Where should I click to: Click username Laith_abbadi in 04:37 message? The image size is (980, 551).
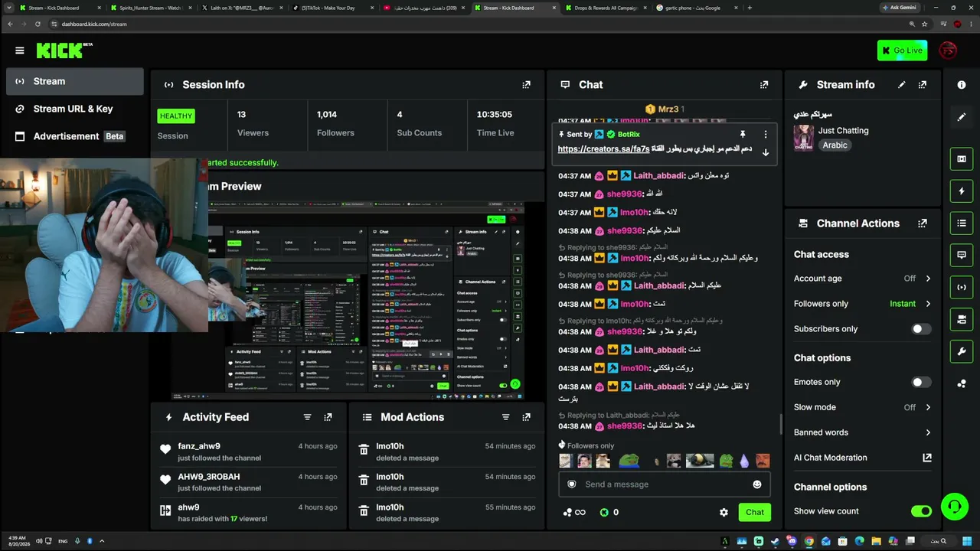(x=658, y=176)
